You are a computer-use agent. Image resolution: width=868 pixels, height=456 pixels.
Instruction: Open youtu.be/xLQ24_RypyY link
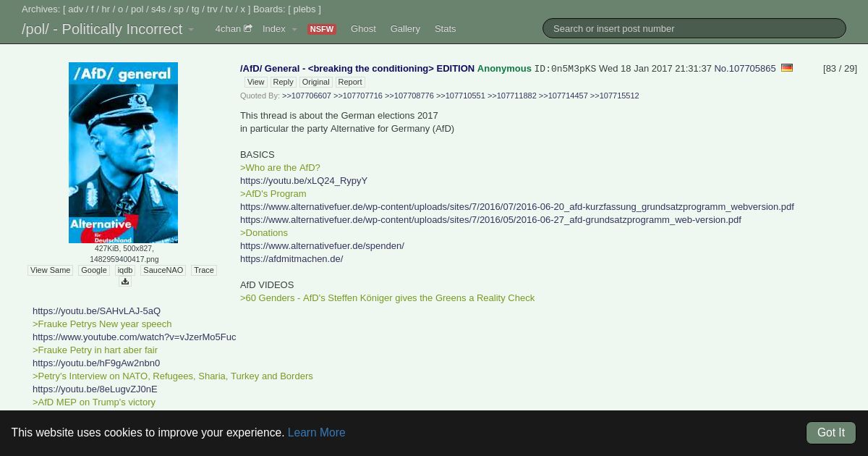coord(304,180)
